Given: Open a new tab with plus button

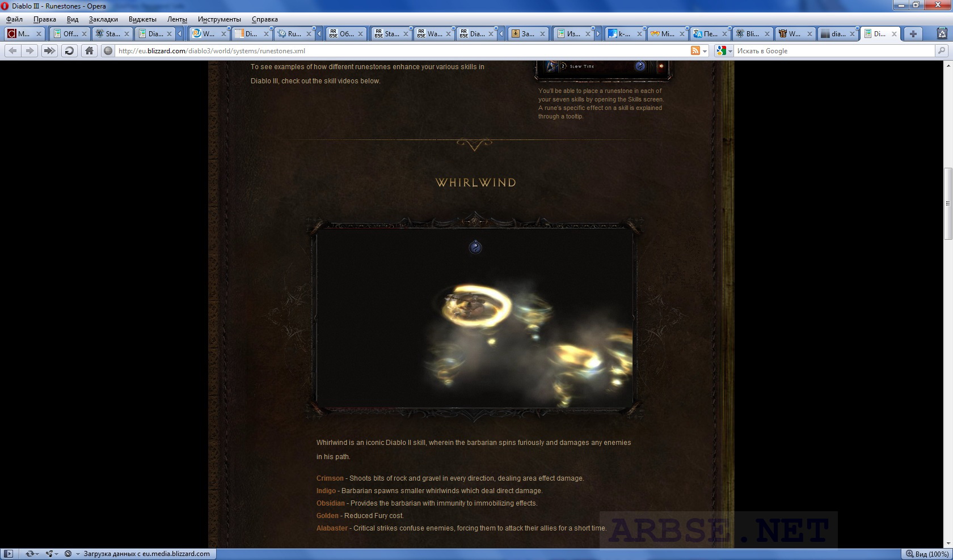Looking at the screenshot, I should point(913,33).
